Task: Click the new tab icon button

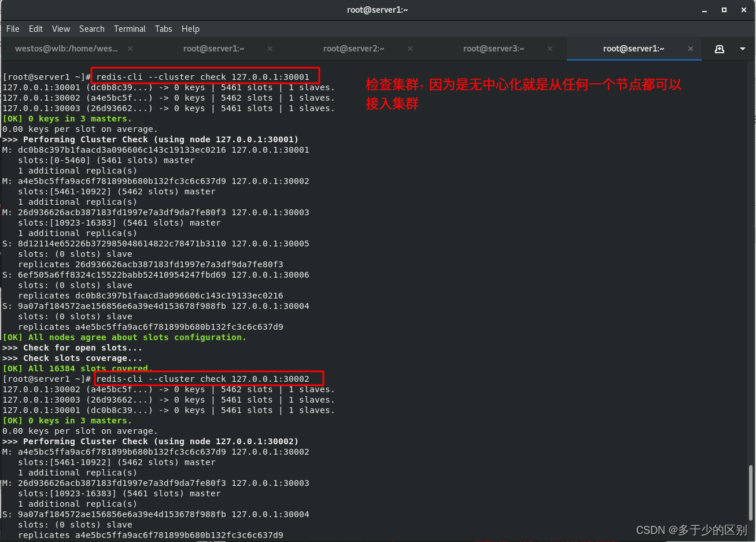Action: point(720,49)
